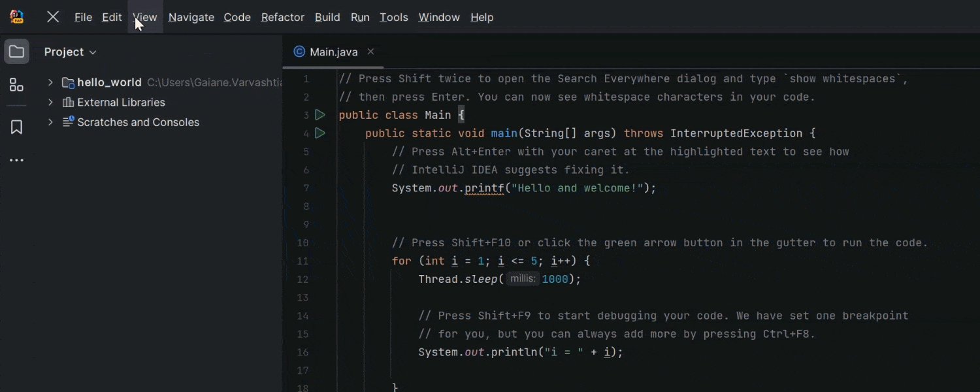The height and width of the screenshot is (392, 980).
Task: Open the Project tool window folder icon
Action: (x=16, y=52)
